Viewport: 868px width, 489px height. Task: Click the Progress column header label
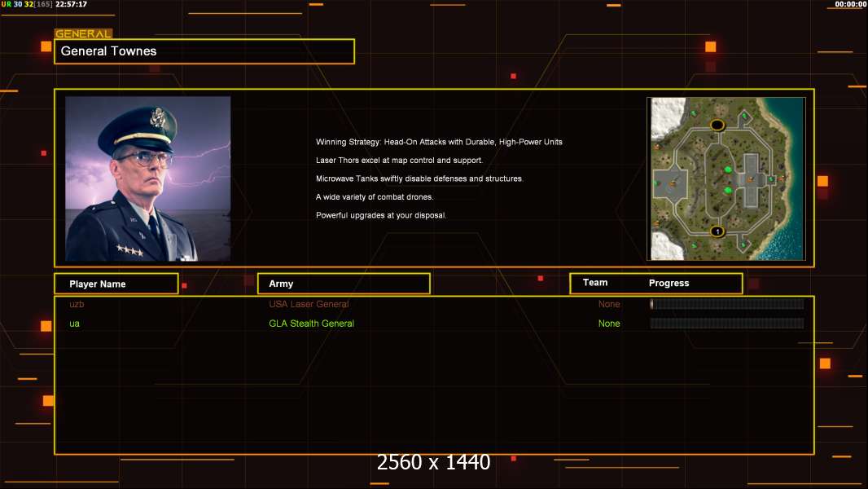coord(669,283)
